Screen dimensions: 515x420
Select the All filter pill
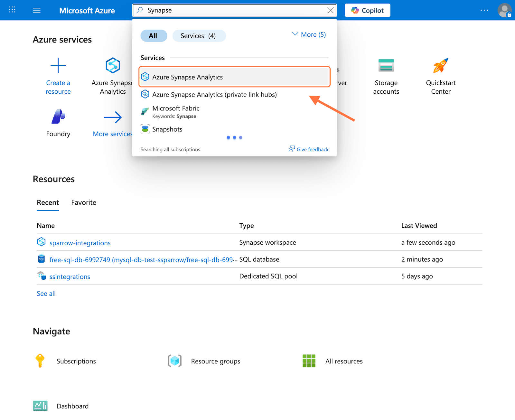[x=154, y=36]
